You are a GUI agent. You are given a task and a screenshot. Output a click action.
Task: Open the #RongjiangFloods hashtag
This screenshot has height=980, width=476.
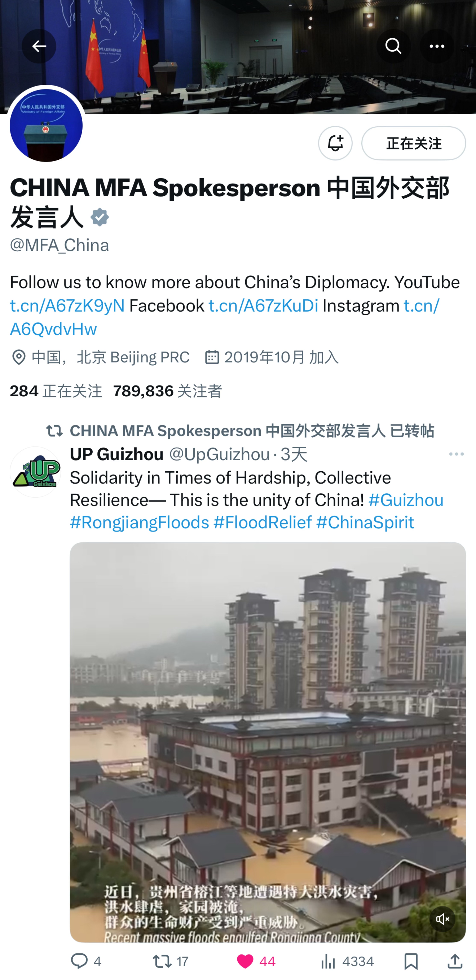[x=140, y=522]
